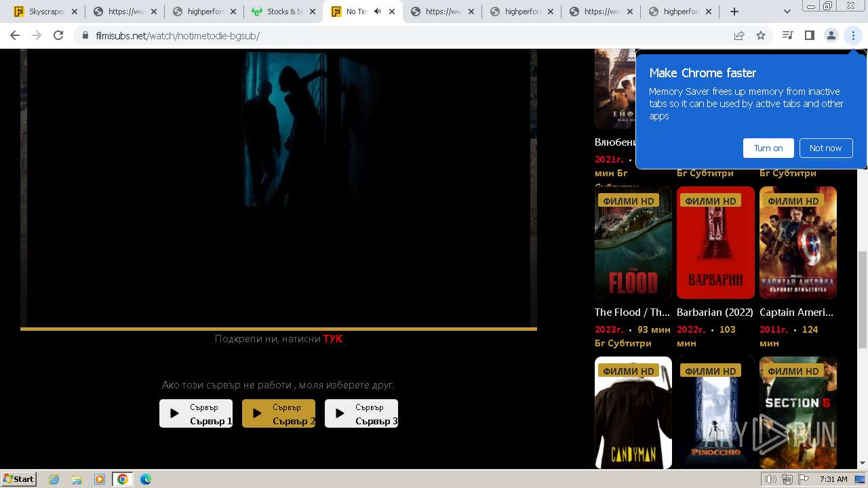Open the media controls icon in the toolbar
The height and width of the screenshot is (488, 868).
(787, 36)
